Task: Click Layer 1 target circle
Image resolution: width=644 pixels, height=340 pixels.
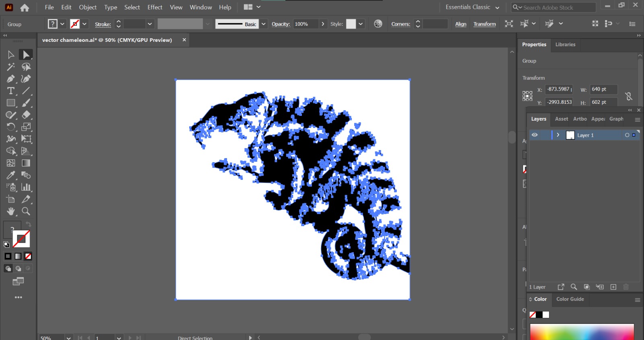Action: tap(627, 135)
